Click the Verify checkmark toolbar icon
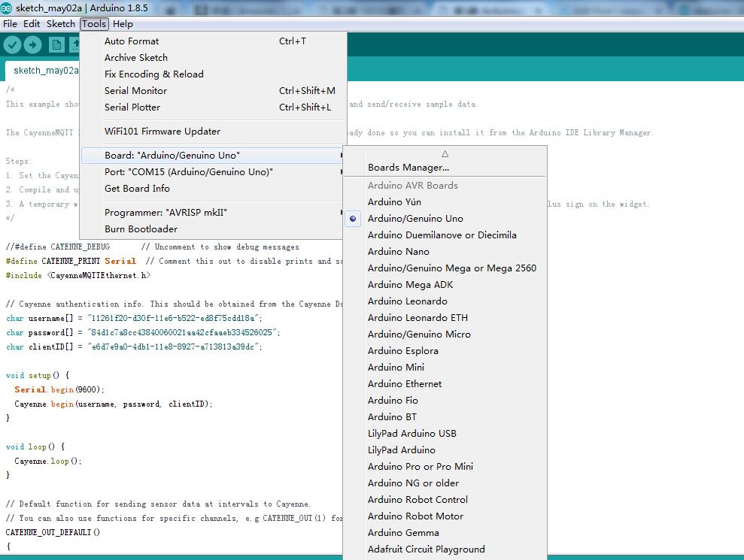 (x=12, y=45)
